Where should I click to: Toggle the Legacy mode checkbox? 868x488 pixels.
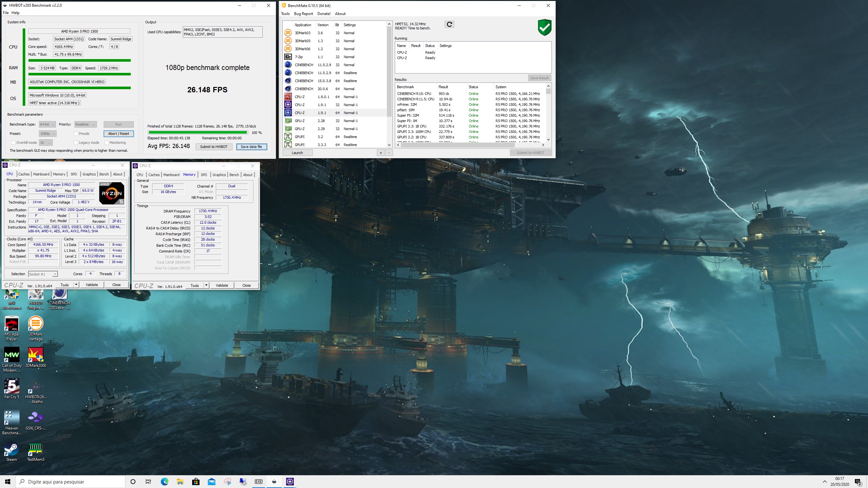click(76, 143)
